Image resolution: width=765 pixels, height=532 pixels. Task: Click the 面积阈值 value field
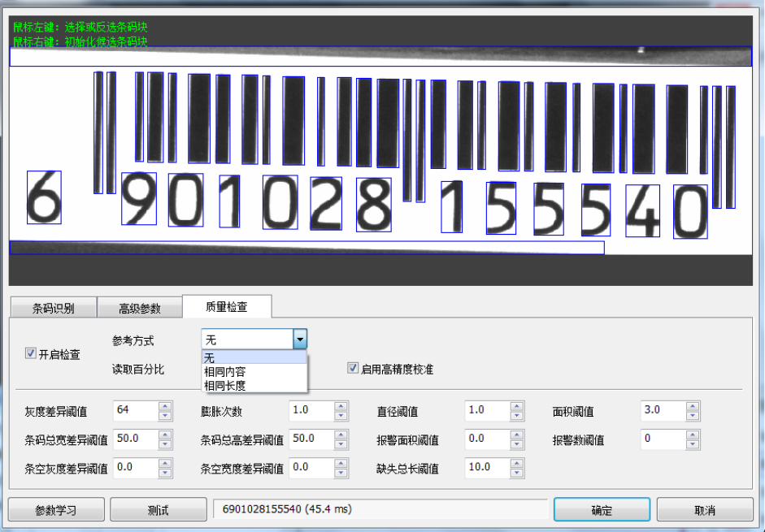click(663, 411)
